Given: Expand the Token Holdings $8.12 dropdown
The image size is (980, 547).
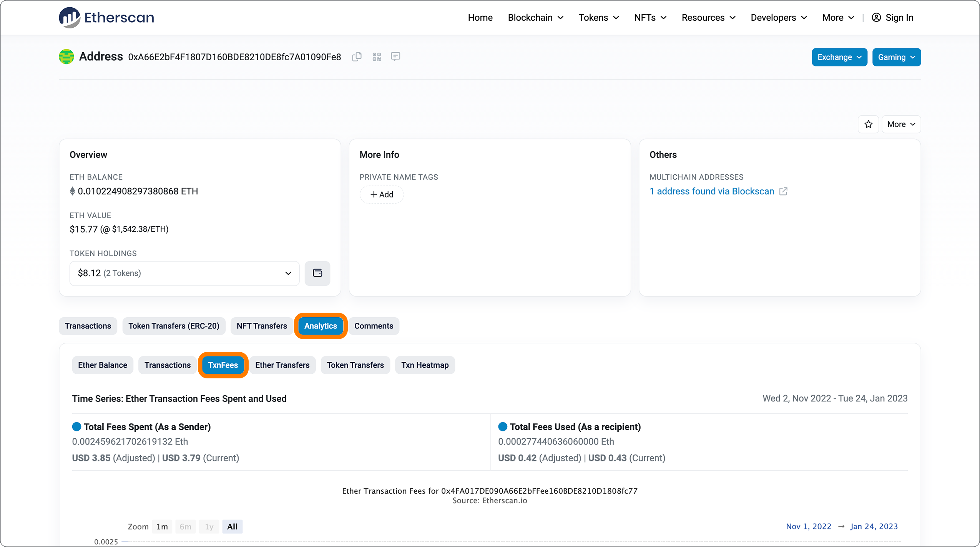Looking at the screenshot, I should pos(184,273).
